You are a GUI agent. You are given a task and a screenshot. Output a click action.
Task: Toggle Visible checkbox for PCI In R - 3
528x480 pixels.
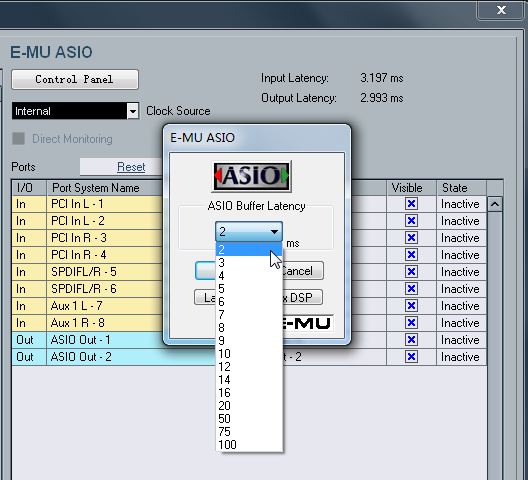411,238
